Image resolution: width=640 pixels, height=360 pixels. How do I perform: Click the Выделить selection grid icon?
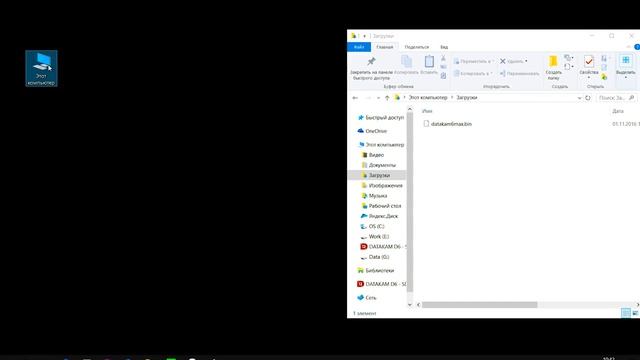tap(625, 60)
